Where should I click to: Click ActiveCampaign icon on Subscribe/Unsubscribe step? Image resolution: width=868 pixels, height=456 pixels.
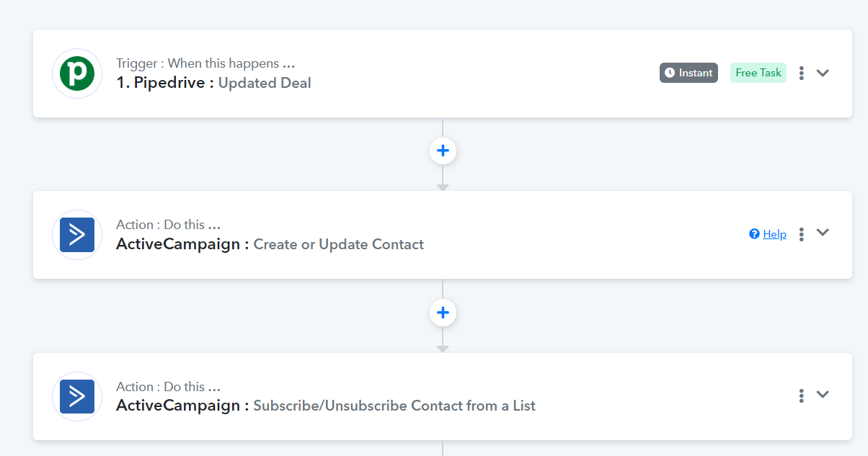pos(77,396)
